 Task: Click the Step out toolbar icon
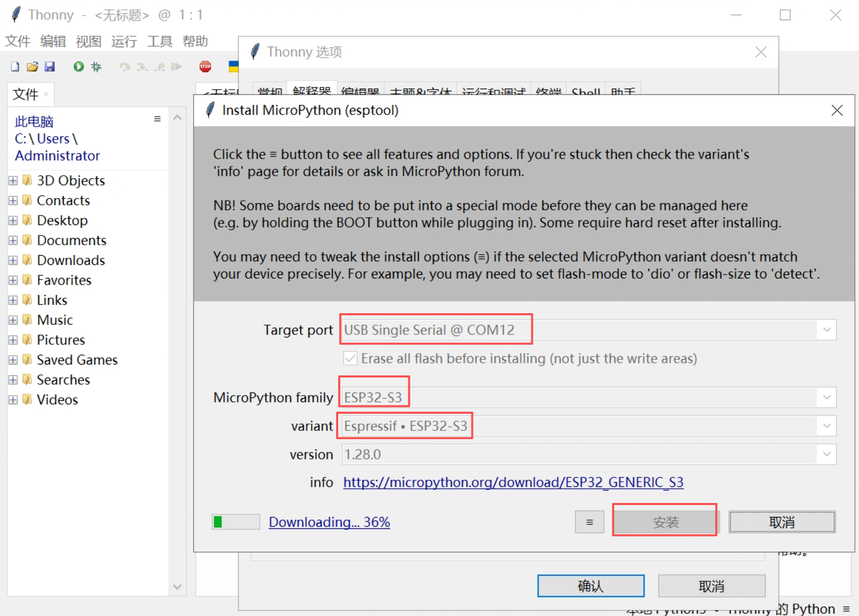point(160,67)
